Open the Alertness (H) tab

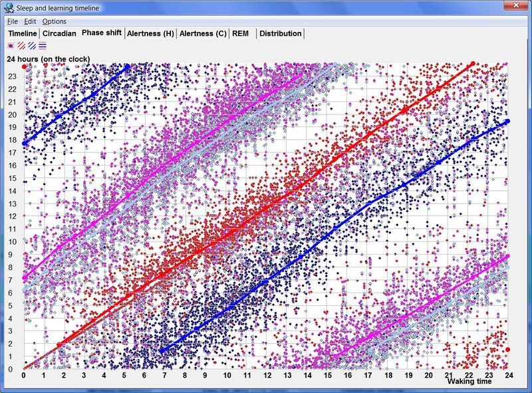[x=150, y=33]
